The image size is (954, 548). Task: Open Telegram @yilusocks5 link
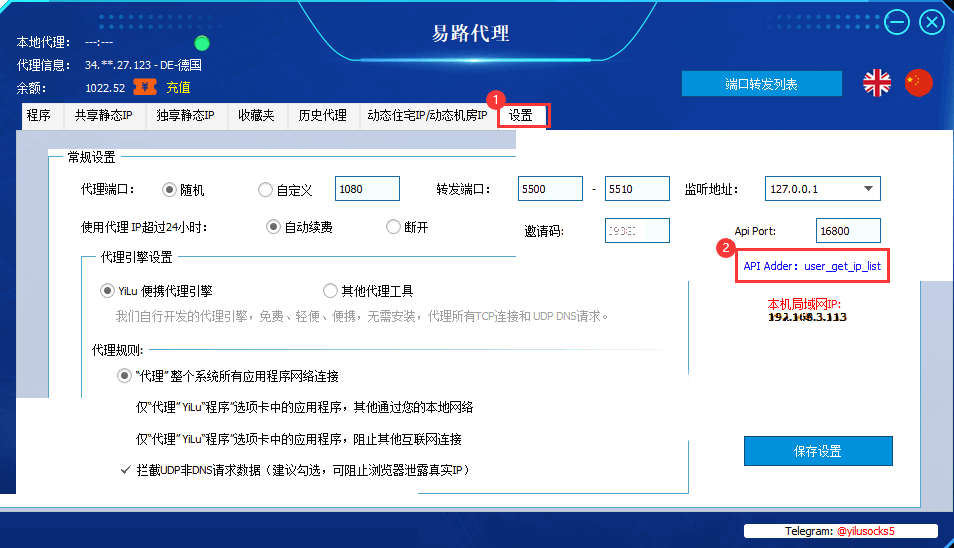[x=865, y=531]
